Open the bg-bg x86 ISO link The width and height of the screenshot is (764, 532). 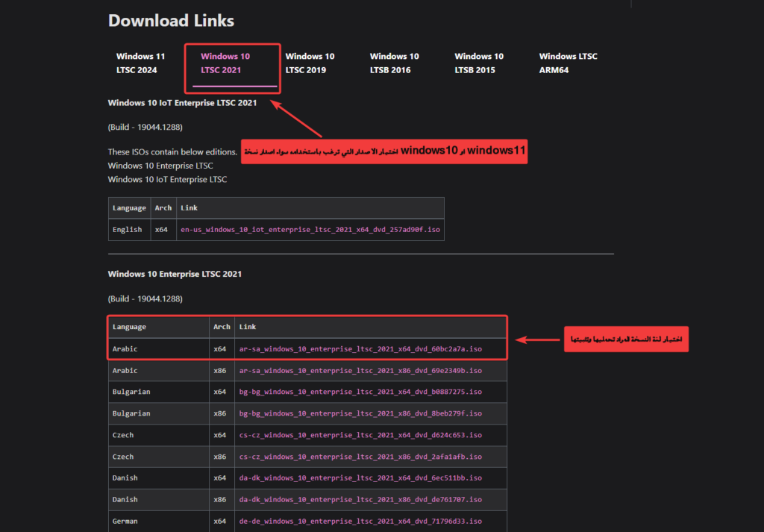(360, 413)
